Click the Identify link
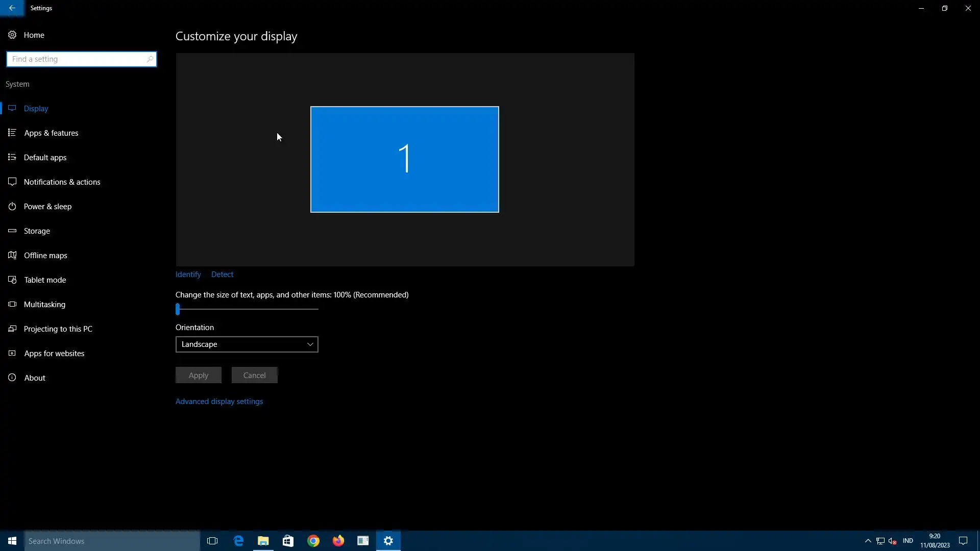This screenshot has width=980, height=551. 188,274
